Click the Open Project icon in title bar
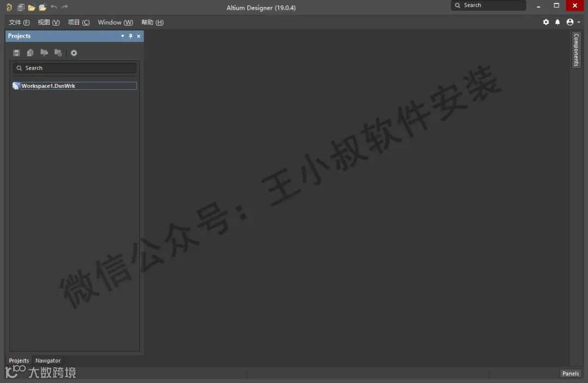 [43, 7]
